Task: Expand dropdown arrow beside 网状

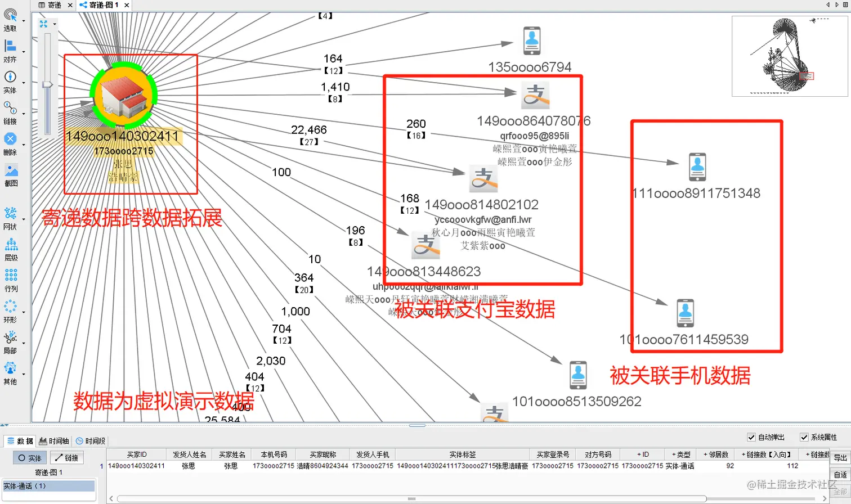Action: click(x=24, y=218)
